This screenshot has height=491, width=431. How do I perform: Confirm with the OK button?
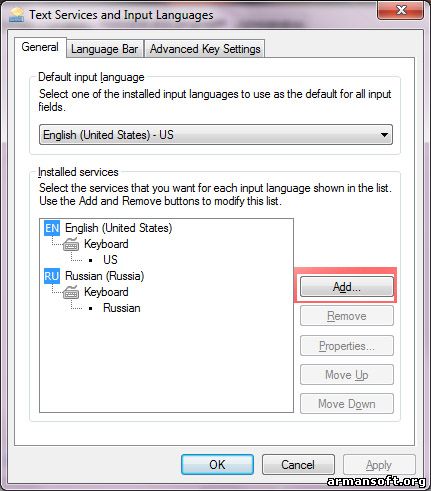point(217,465)
